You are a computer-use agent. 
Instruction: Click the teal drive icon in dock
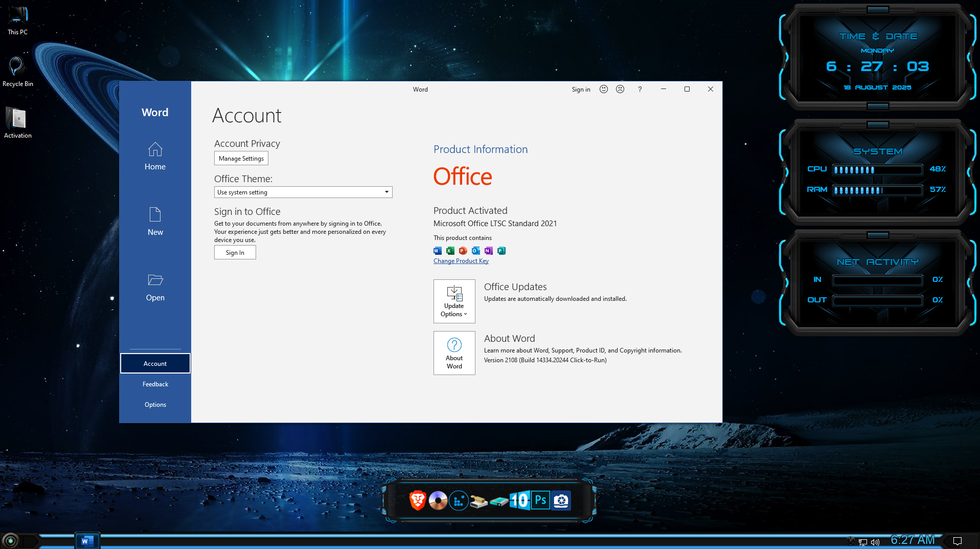(499, 502)
